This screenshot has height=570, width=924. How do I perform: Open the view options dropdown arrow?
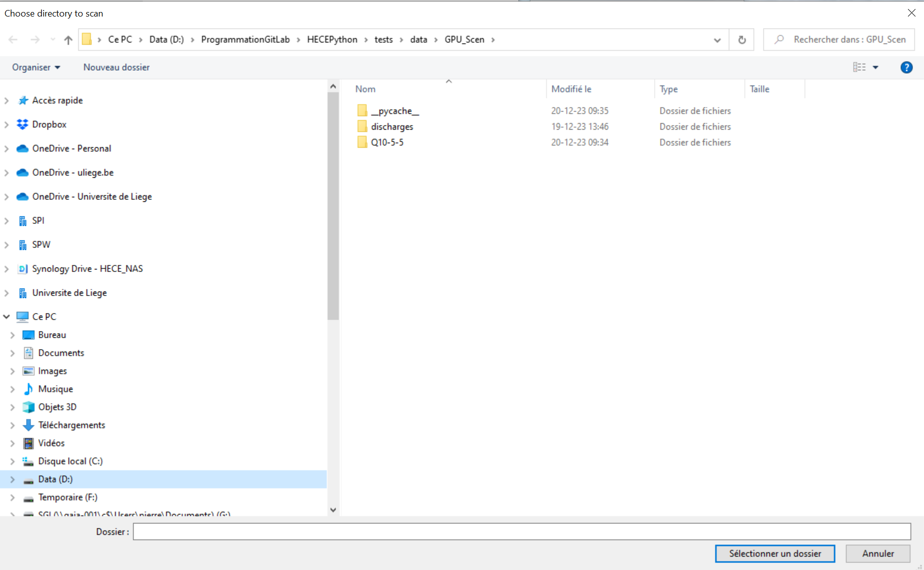click(875, 68)
